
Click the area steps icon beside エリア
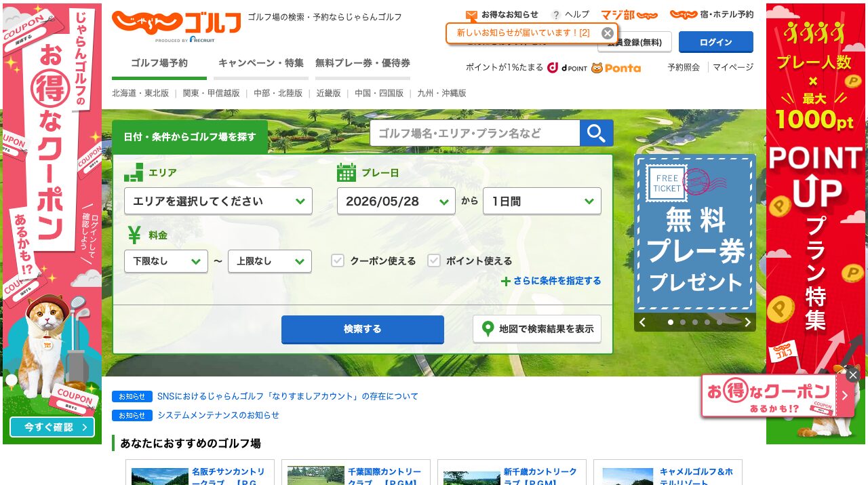[x=134, y=172]
